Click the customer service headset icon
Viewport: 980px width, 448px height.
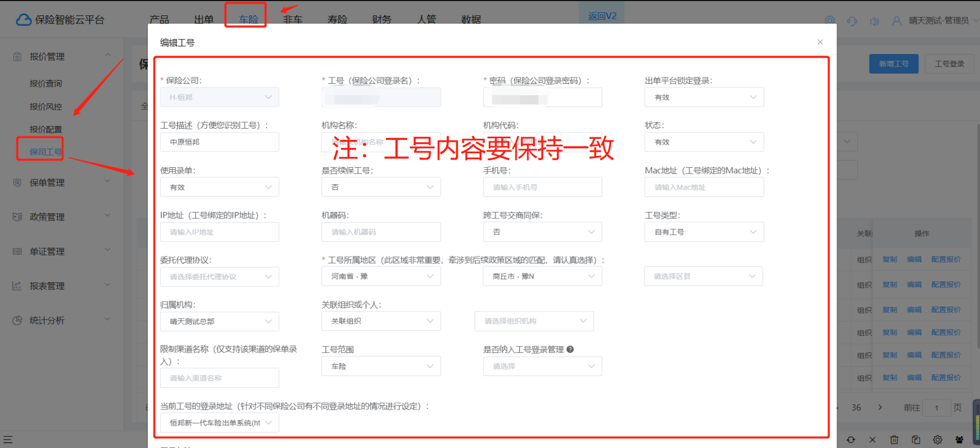pos(852,21)
